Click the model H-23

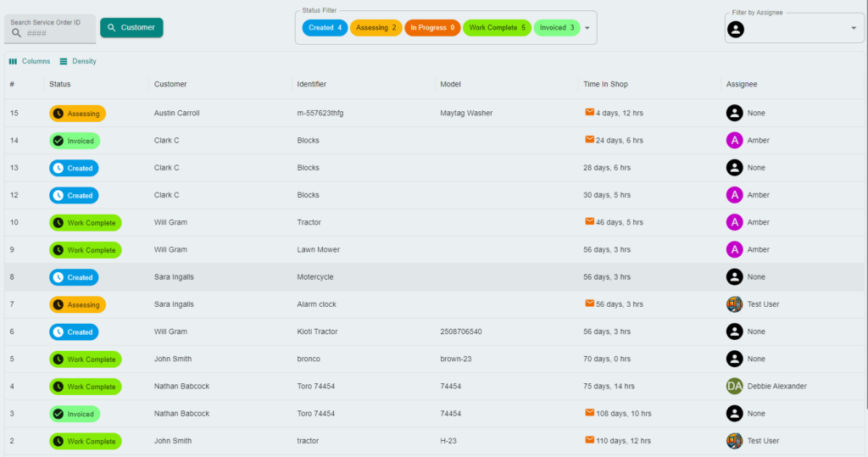click(x=448, y=441)
